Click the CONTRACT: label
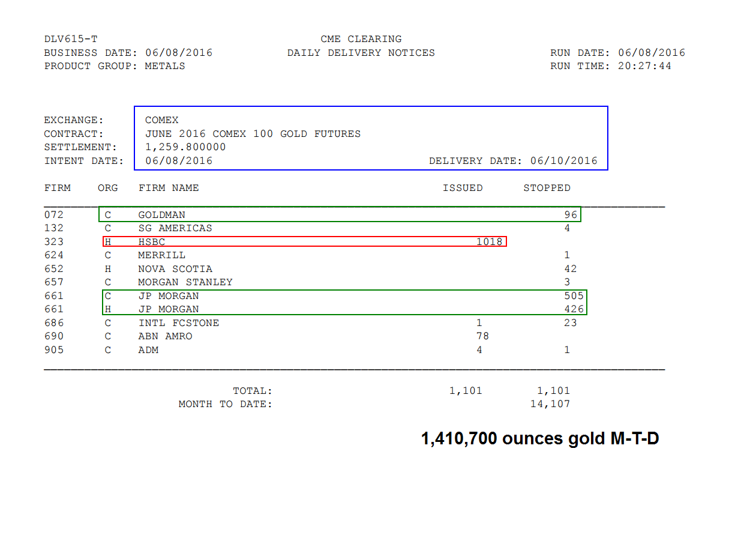The height and width of the screenshot is (556, 756). tap(74, 134)
